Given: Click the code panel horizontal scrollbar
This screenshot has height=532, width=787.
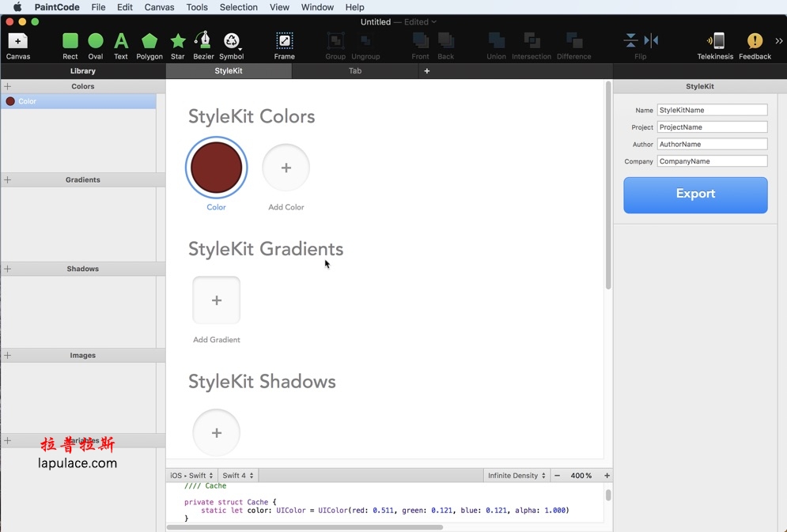Looking at the screenshot, I should tap(305, 527).
